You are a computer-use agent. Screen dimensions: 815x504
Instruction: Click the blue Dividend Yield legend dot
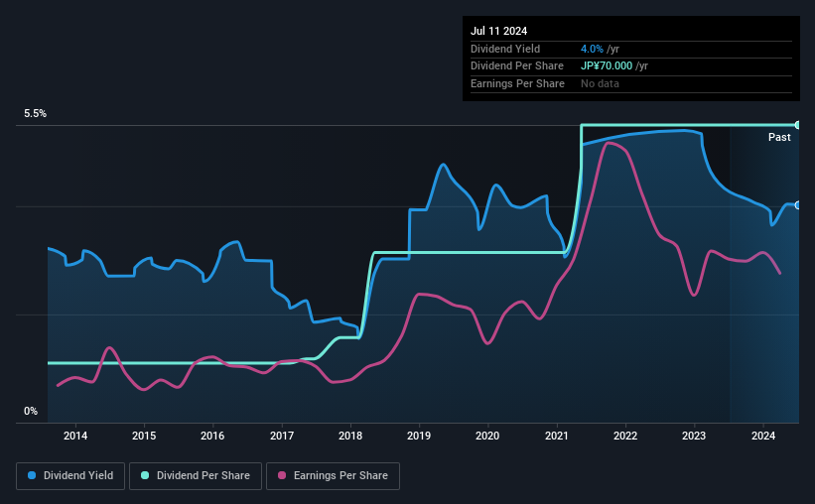tap(32, 475)
